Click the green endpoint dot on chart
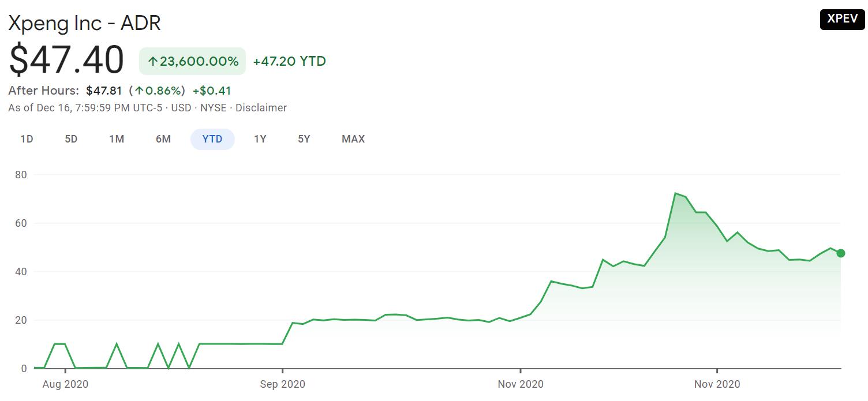This screenshot has width=868, height=401. click(841, 253)
